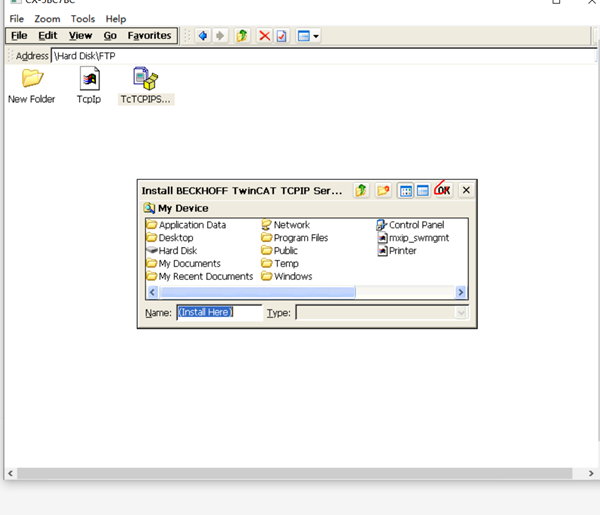The width and height of the screenshot is (600, 515).
Task: Select Windows folder
Action: pos(287,276)
